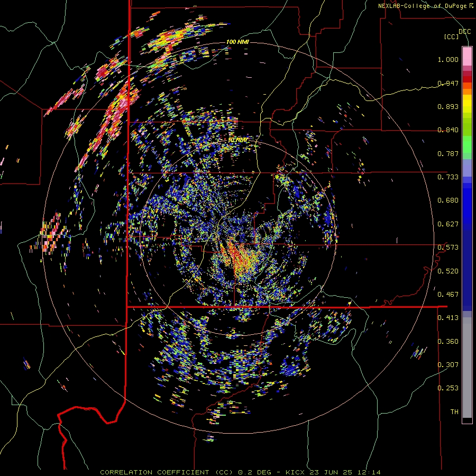This screenshot has height=476, width=476.
Task: Click the 0.787 scale value
Action: 448,153
